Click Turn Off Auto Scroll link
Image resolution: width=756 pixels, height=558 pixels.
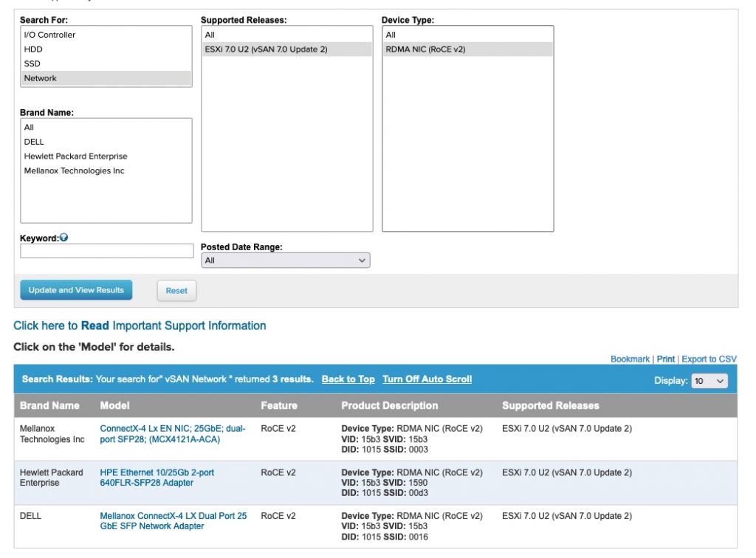(x=427, y=379)
